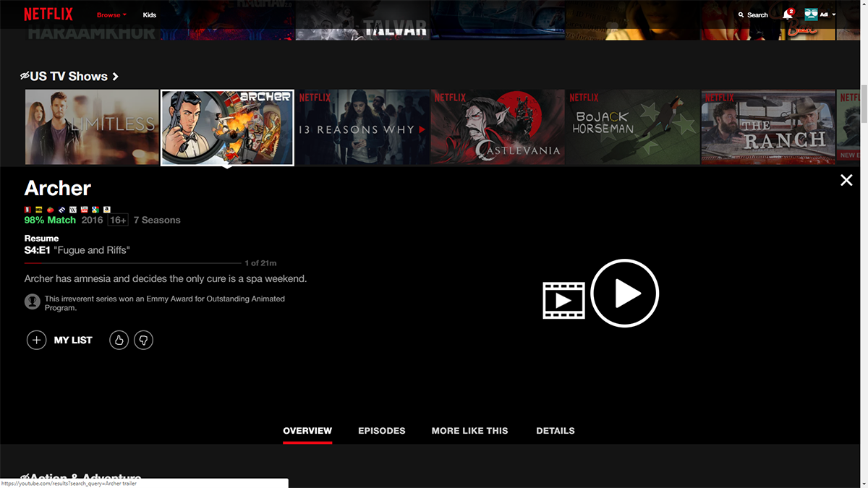Resume playing Archer with the Play button
Image resolution: width=868 pixels, height=488 pixels.
(x=624, y=293)
